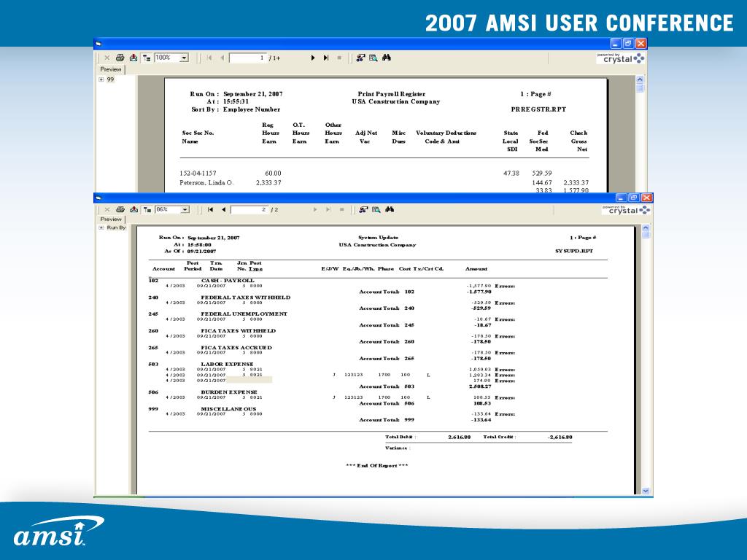Click FEDERAL TAXES WITHHELD account heading
This screenshot has width=747, height=560.
tap(245, 297)
